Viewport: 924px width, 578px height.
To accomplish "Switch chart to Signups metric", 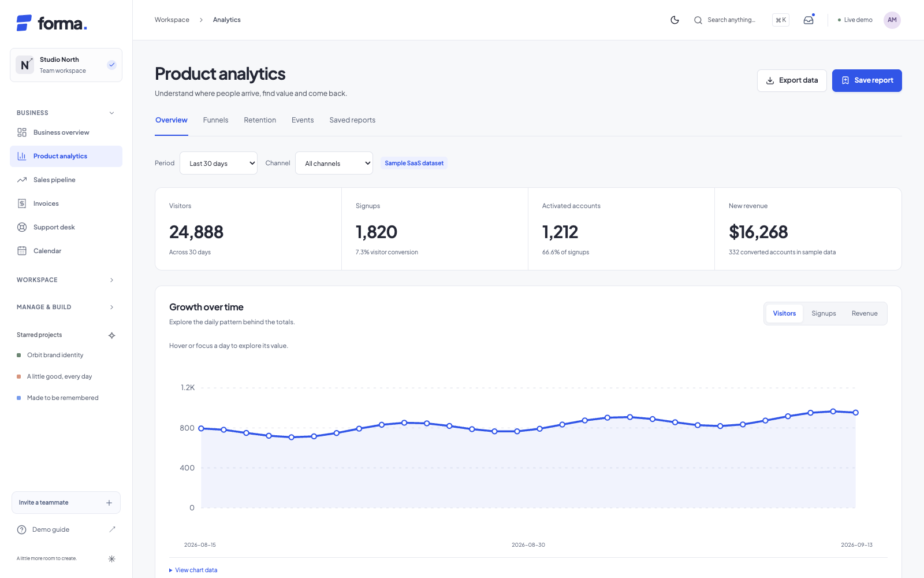I will coord(824,313).
